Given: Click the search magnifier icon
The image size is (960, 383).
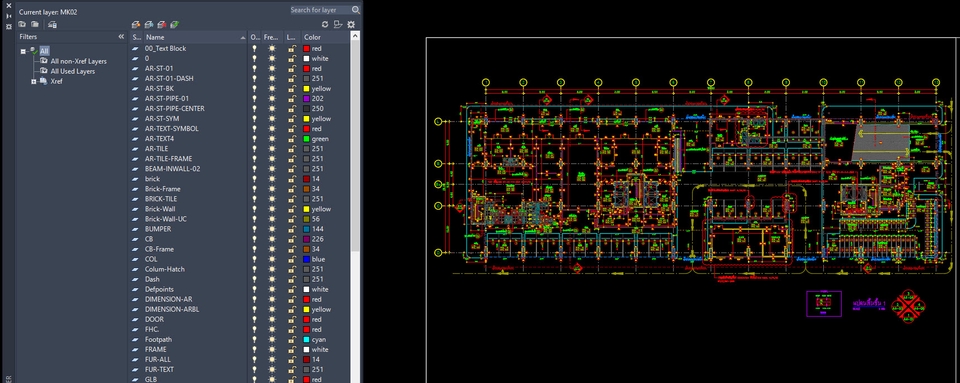Looking at the screenshot, I should 356,10.
